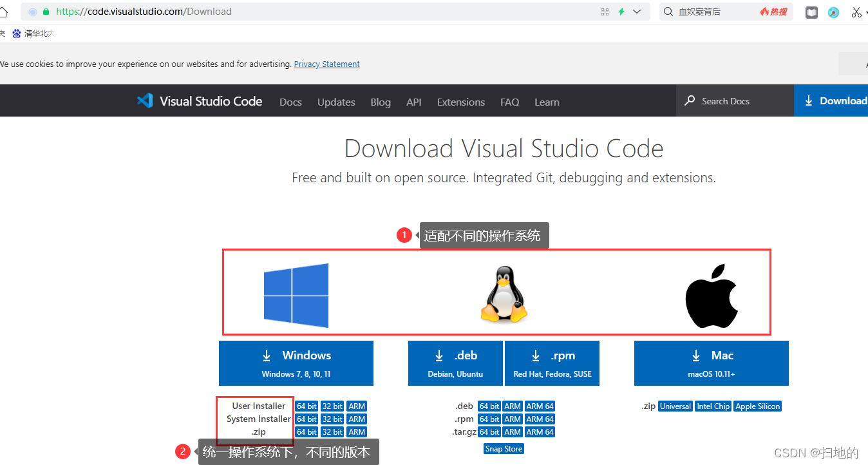Click User Installer 32 bit link
The image size is (868, 465).
point(332,406)
